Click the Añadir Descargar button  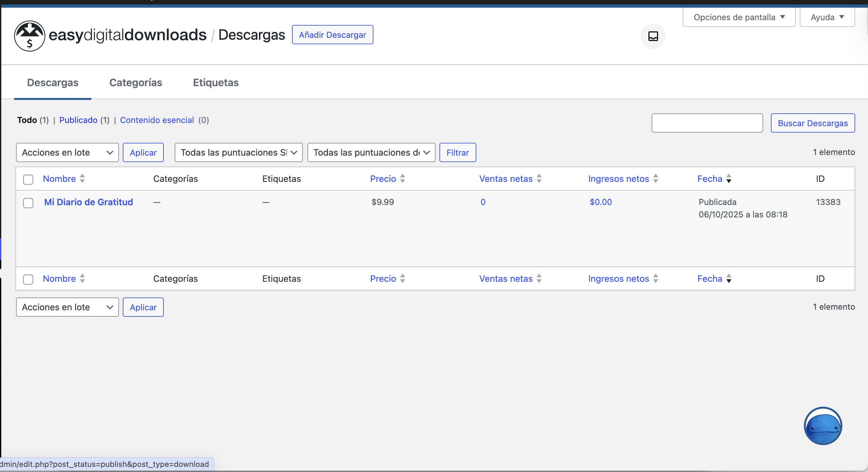point(332,35)
